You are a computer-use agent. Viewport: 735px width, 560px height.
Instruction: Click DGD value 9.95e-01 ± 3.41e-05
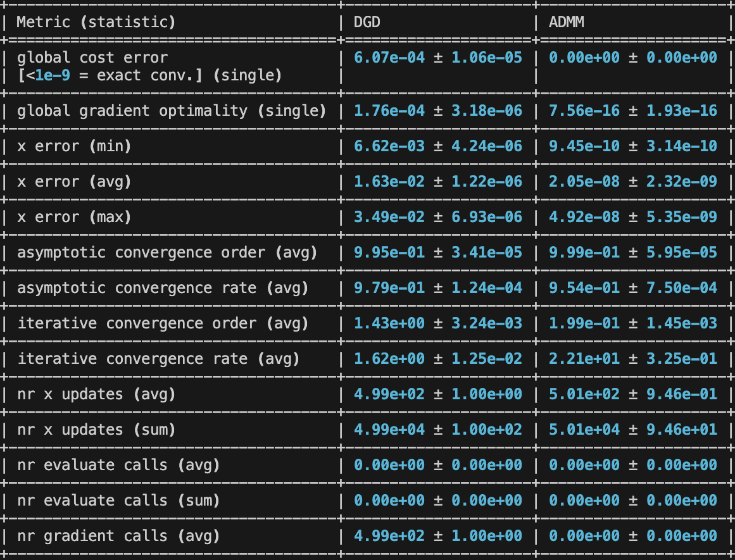click(438, 252)
